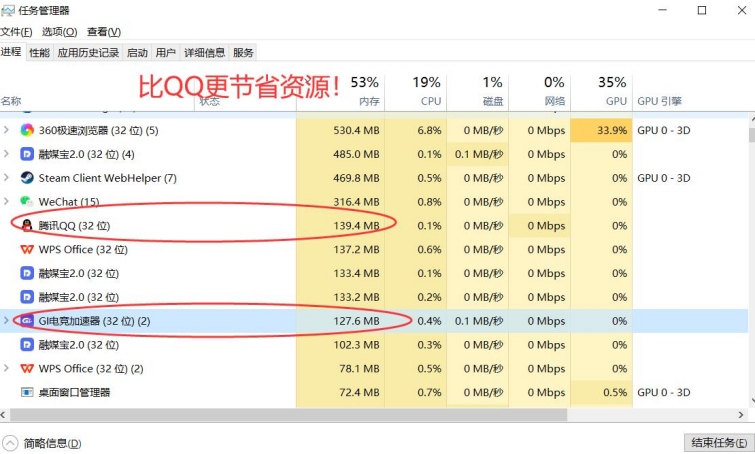The image size is (755, 454).
Task: Expand the Steam Client WebHelper group
Action: tap(6, 177)
